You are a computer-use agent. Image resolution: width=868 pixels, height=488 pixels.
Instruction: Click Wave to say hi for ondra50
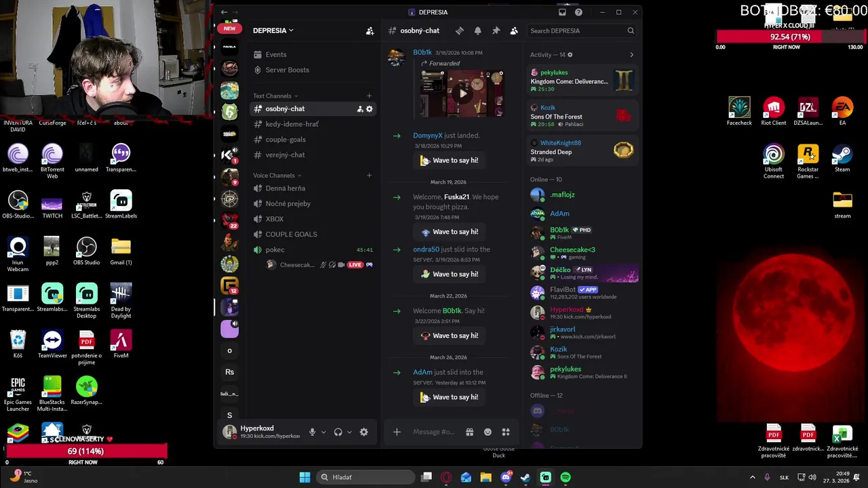[x=449, y=274]
